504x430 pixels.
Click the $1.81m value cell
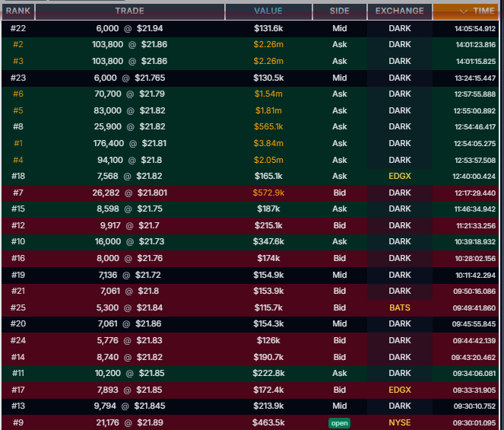tap(268, 110)
